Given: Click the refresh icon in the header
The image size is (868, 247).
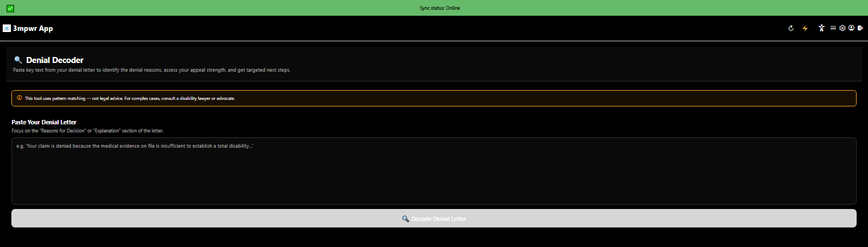Looking at the screenshot, I should pyautogui.click(x=791, y=28).
